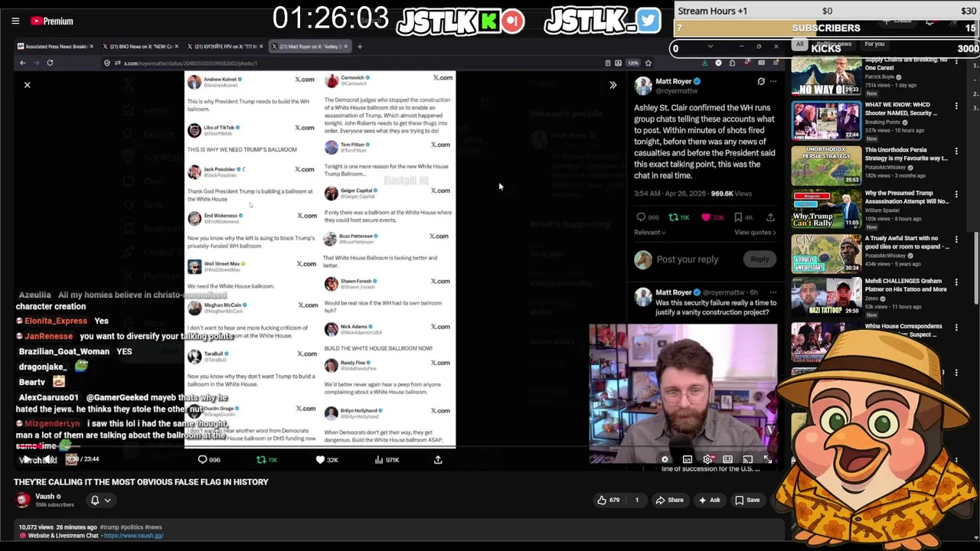Open more options for Presumed Trump Assassination video
Screen dimensions: 980x551
tap(956, 195)
